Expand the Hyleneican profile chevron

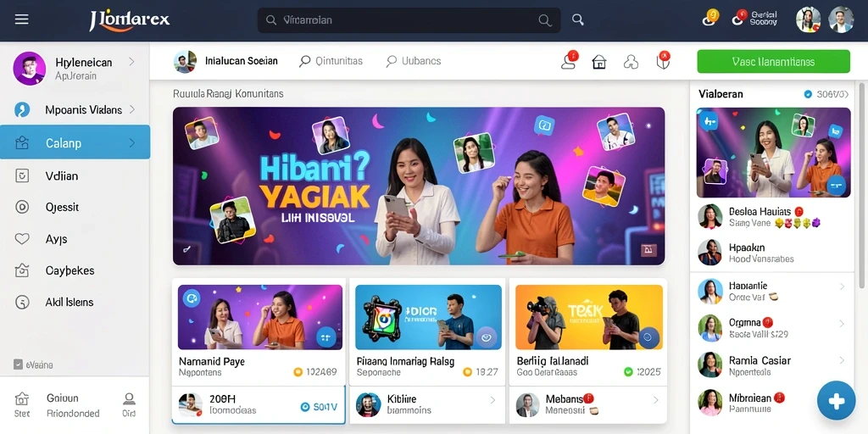131,62
